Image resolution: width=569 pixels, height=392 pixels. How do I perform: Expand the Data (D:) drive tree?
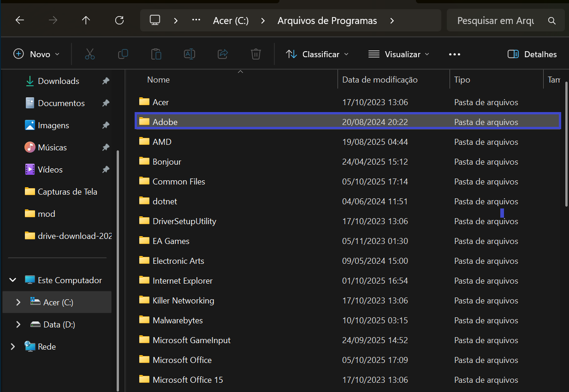coord(18,325)
